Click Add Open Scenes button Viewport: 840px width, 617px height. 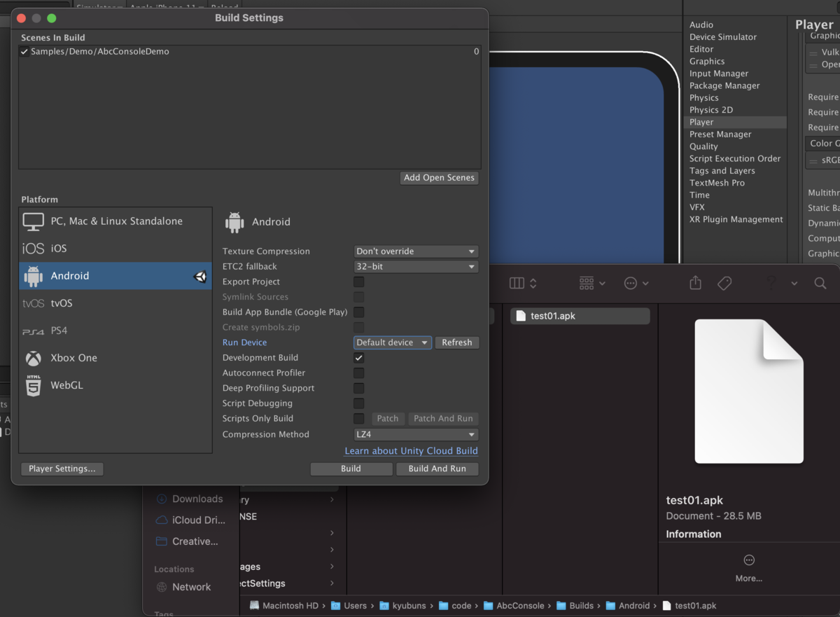[x=440, y=178]
